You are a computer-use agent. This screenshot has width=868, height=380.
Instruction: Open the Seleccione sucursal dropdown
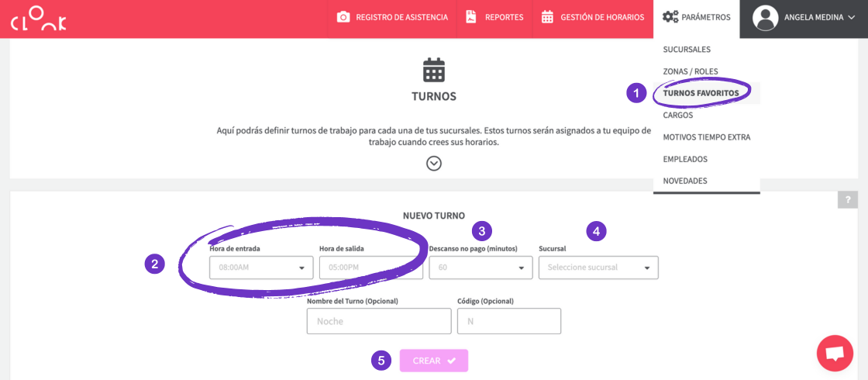tap(598, 268)
